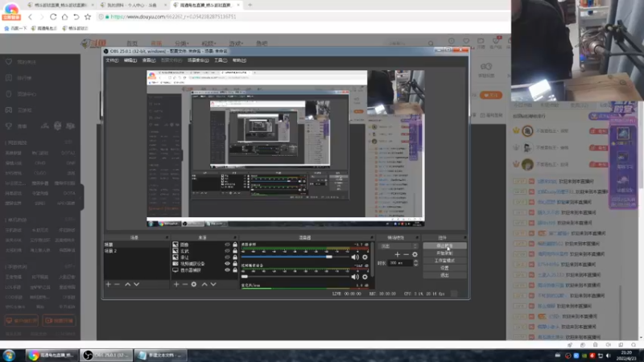
Task: Pop out the sources dock panel
Action: point(235,237)
